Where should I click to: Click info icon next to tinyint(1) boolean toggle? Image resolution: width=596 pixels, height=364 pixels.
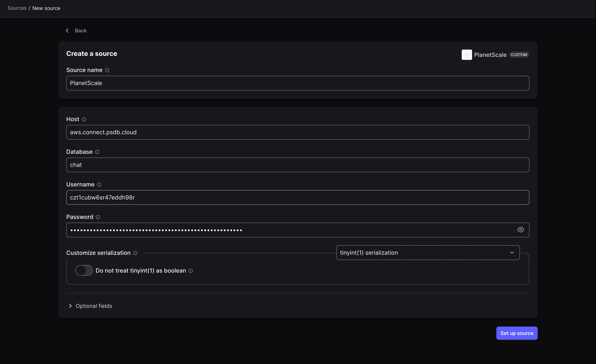(191, 271)
